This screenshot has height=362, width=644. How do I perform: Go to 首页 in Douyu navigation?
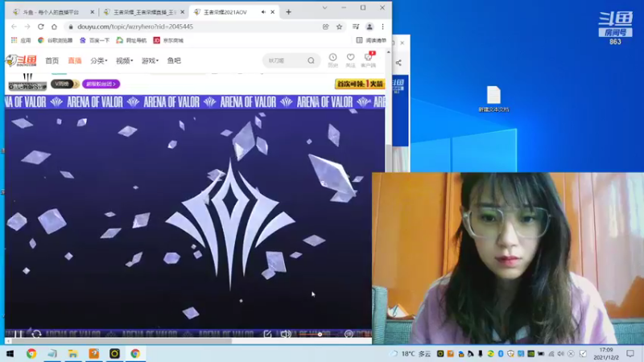point(52,61)
